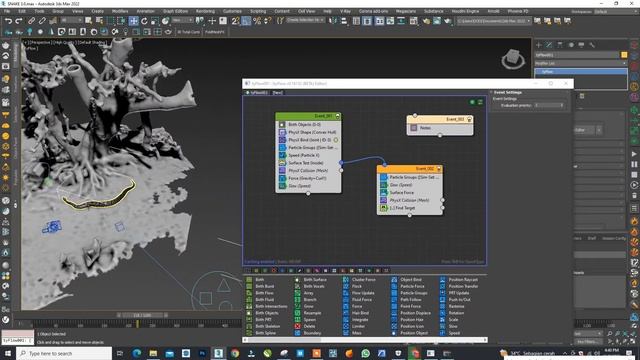The image size is (640, 360).
Task: Click Birth Surface operator in depot
Action: coord(311,280)
